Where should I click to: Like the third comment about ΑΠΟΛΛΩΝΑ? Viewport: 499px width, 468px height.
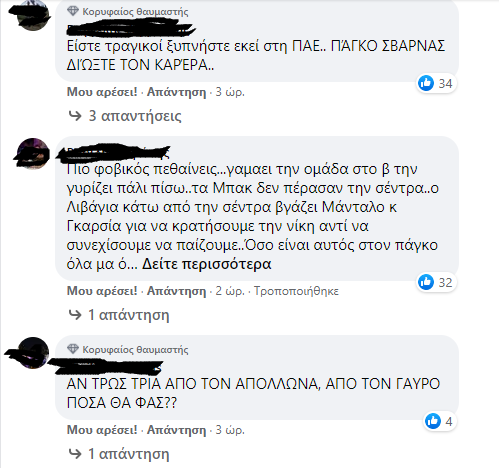[102, 430]
